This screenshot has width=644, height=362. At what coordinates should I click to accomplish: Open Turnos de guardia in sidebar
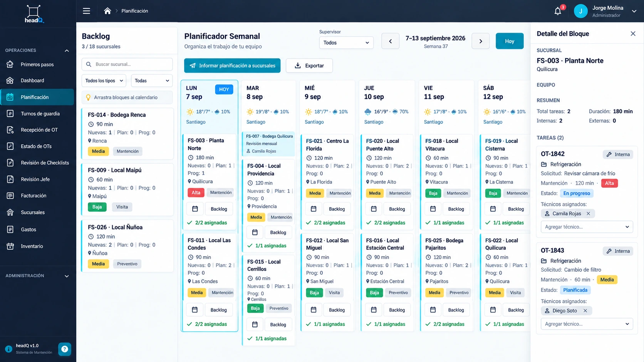coord(37,114)
